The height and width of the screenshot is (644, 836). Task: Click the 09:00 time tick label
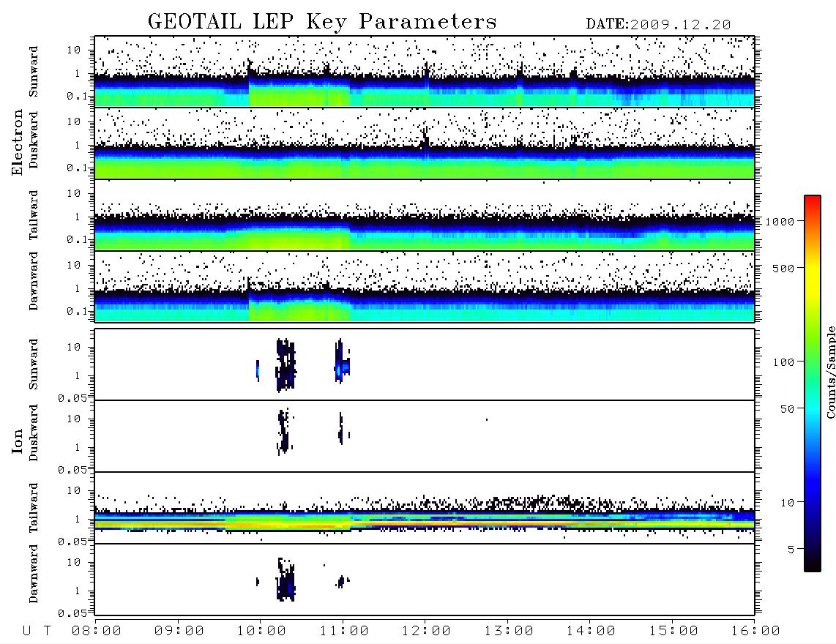[179, 632]
